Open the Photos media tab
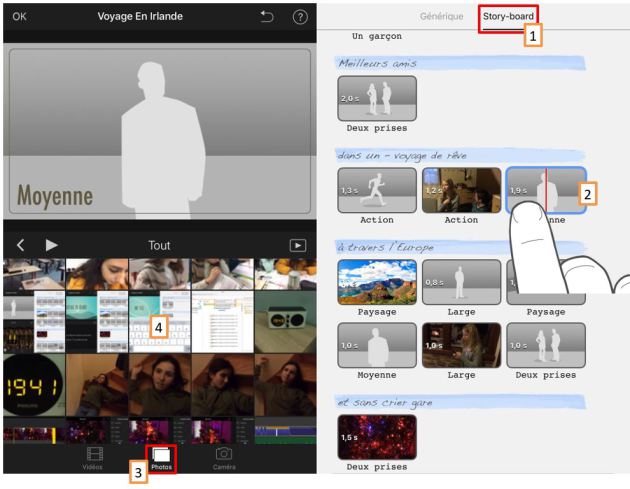This screenshot has height=489, width=630. pos(162,458)
